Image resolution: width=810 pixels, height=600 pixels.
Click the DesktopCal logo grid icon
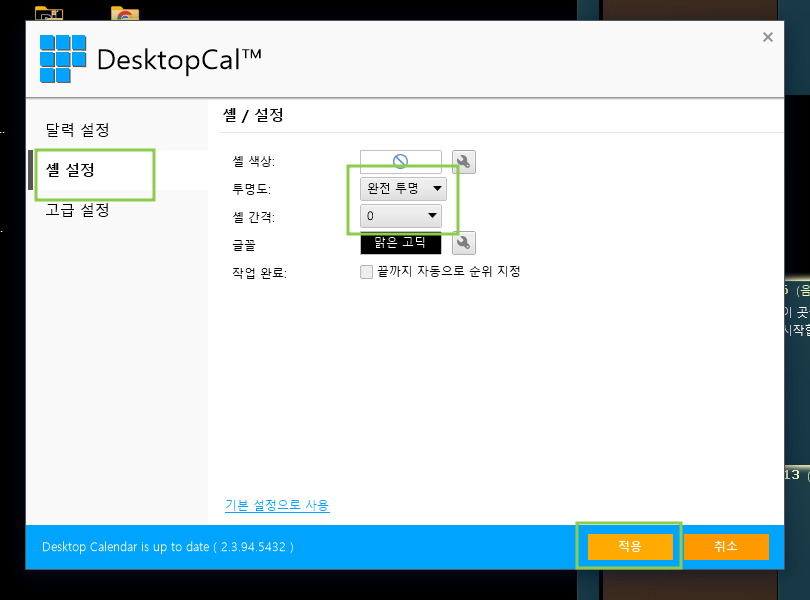(x=63, y=59)
